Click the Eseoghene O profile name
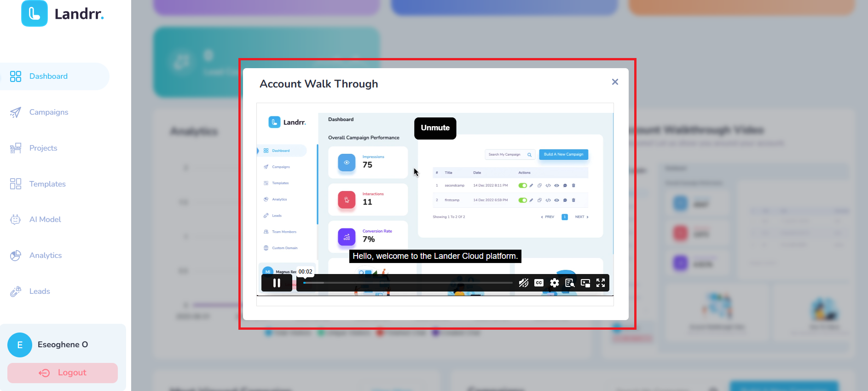The width and height of the screenshot is (868, 391). (x=63, y=344)
